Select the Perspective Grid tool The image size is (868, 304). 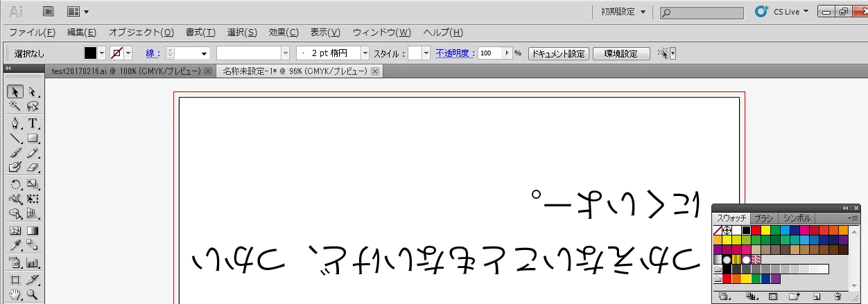[32, 213]
